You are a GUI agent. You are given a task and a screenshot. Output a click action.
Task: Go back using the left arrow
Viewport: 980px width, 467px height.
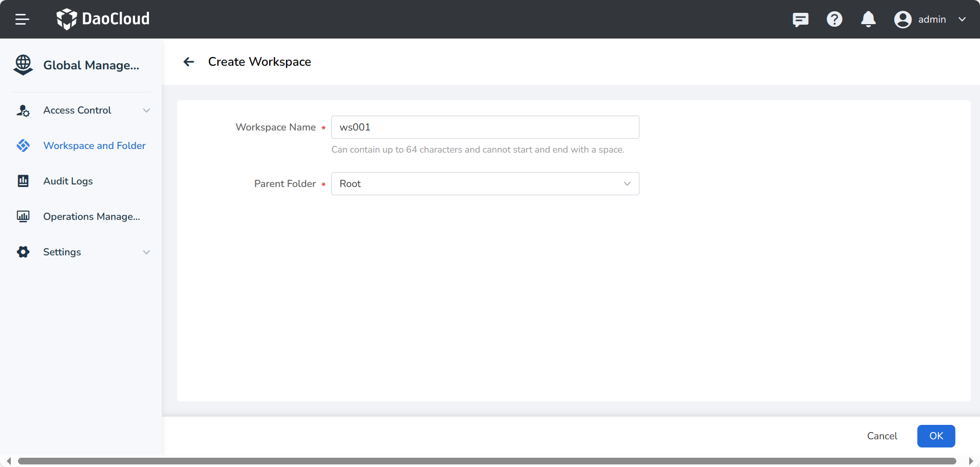[189, 62]
